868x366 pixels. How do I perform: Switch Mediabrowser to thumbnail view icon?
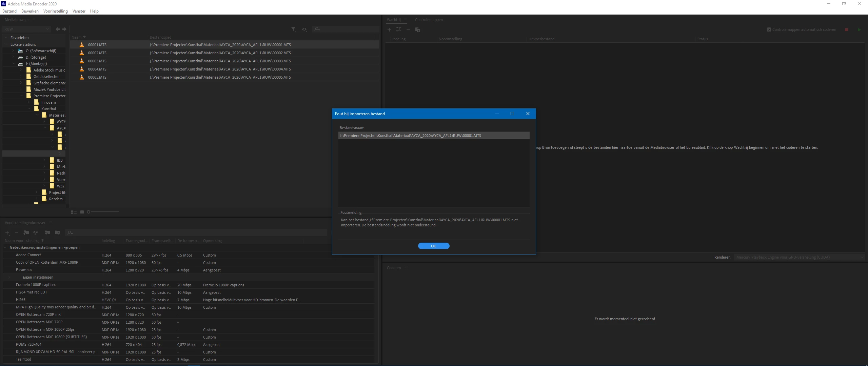pyautogui.click(x=82, y=212)
